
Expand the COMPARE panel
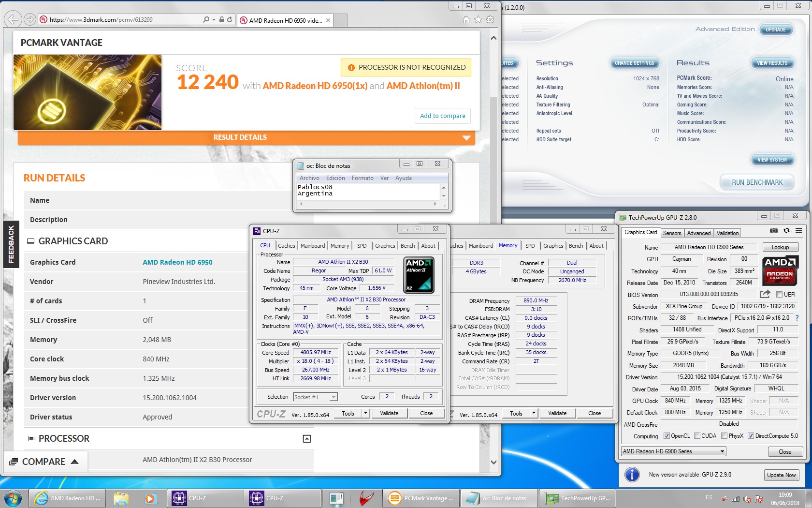pos(44,462)
